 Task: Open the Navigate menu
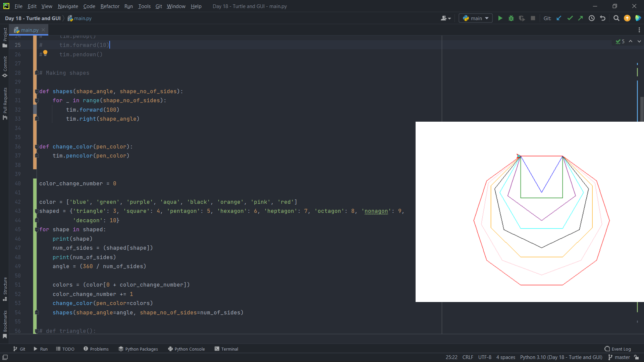pos(68,6)
